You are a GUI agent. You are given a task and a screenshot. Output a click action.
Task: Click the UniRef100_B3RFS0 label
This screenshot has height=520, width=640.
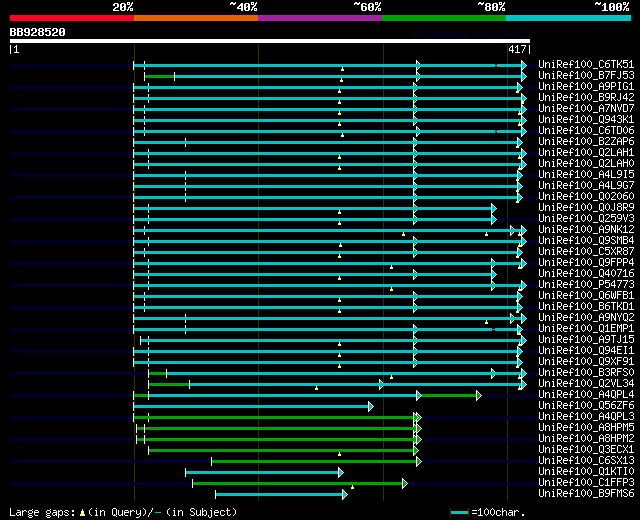pyautogui.click(x=586, y=373)
